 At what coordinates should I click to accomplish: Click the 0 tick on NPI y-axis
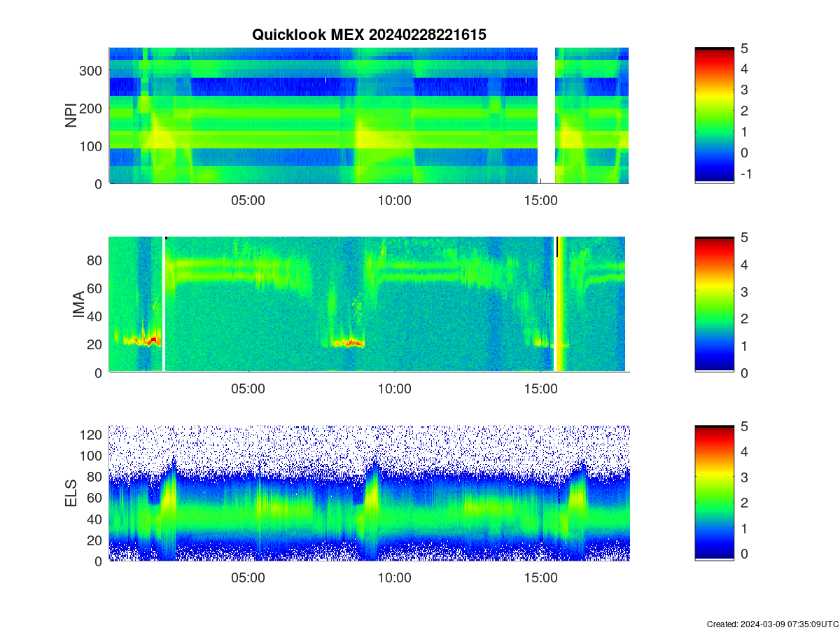[x=99, y=183]
